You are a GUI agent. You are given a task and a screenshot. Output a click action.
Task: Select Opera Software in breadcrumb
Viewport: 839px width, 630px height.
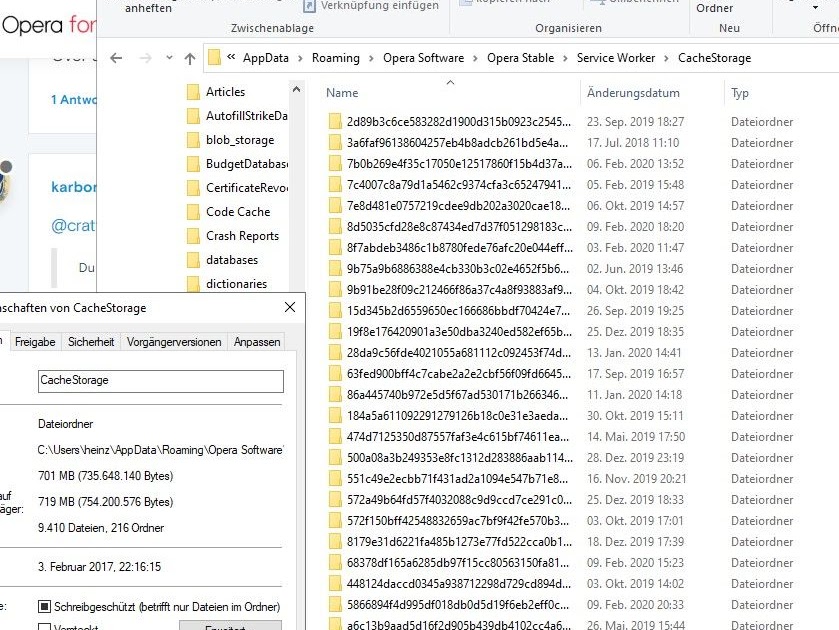[423, 58]
